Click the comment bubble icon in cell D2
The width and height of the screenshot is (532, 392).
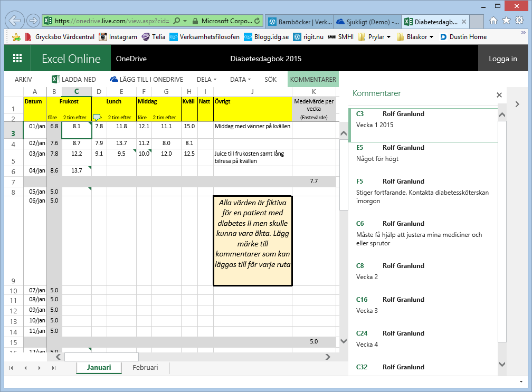coord(97,117)
